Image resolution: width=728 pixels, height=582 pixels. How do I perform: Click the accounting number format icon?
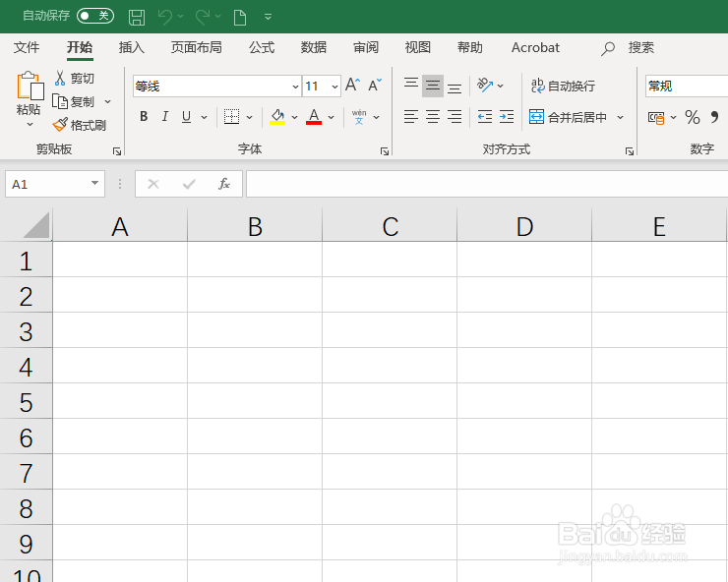pyautogui.click(x=656, y=118)
